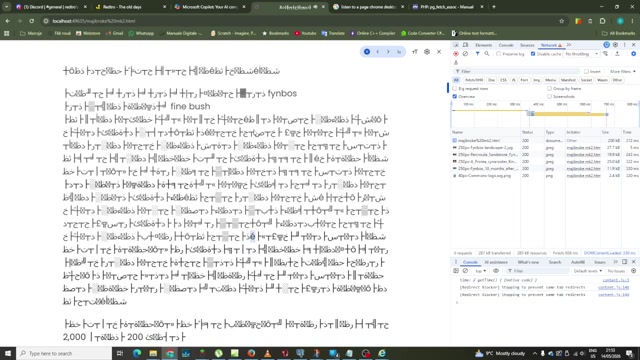Open the top context dropdown in console
640x360 pixels.
[480, 271]
